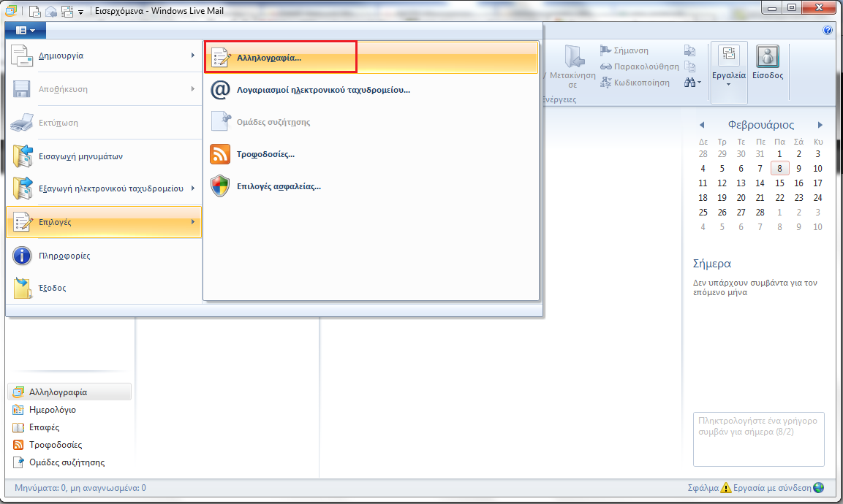Click the Εκτύπωση printer icon

point(21,123)
